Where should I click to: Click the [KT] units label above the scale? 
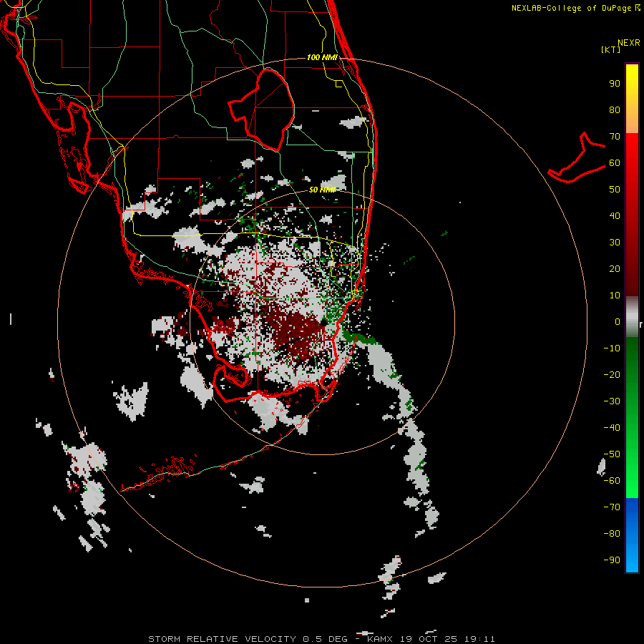pos(610,49)
